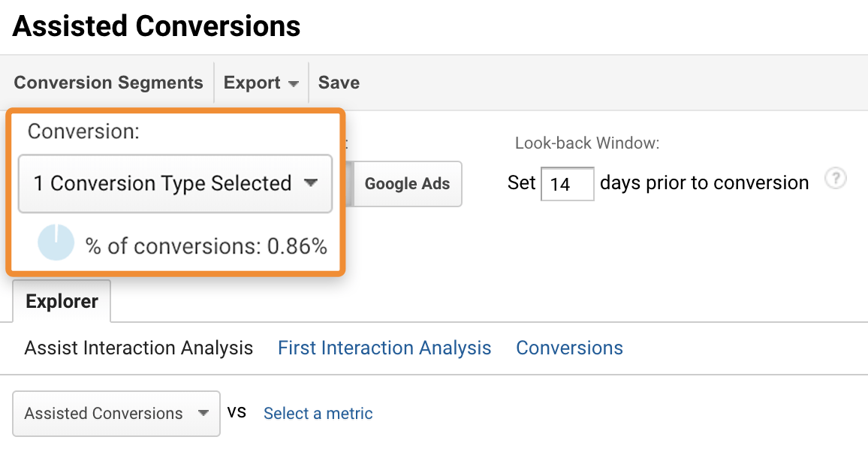Image resolution: width=868 pixels, height=458 pixels.
Task: Switch to the Explorer tab
Action: tap(62, 301)
